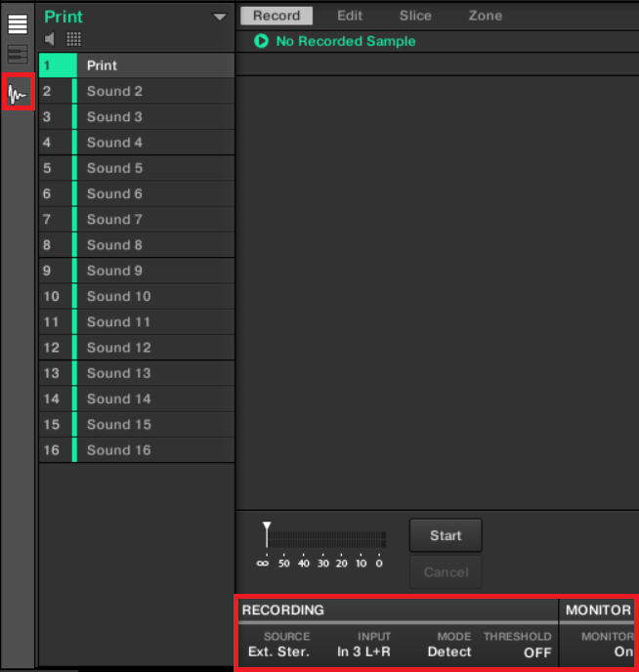Toggle the MONITOR On setting
This screenshot has width=639, height=672.
[x=623, y=651]
